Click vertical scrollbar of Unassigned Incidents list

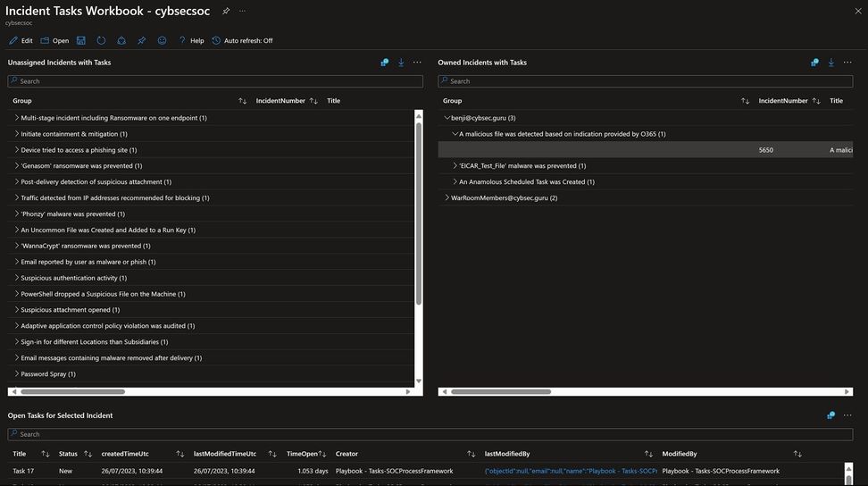pyautogui.click(x=419, y=214)
